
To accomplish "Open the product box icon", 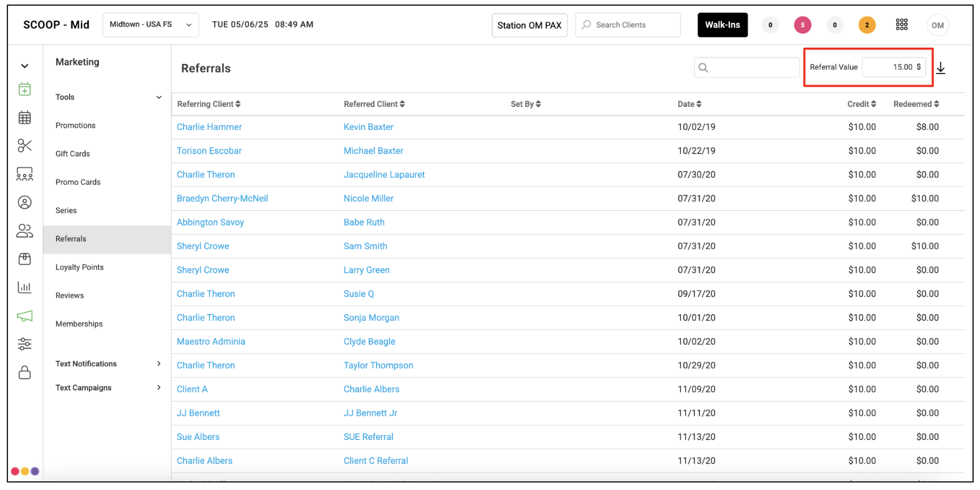I will pyautogui.click(x=25, y=259).
